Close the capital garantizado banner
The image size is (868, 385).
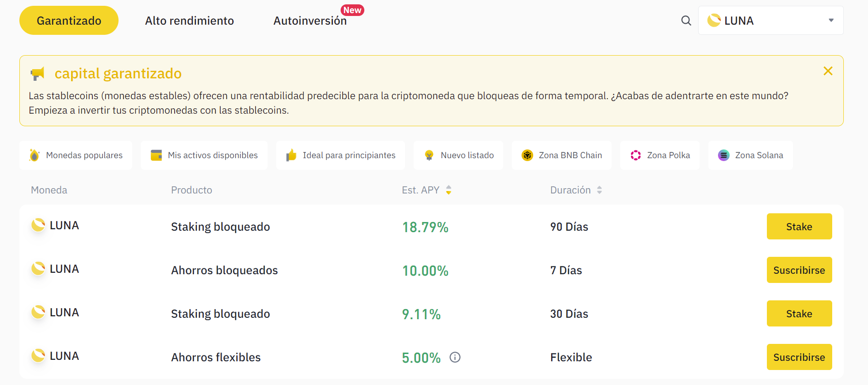pyautogui.click(x=828, y=71)
